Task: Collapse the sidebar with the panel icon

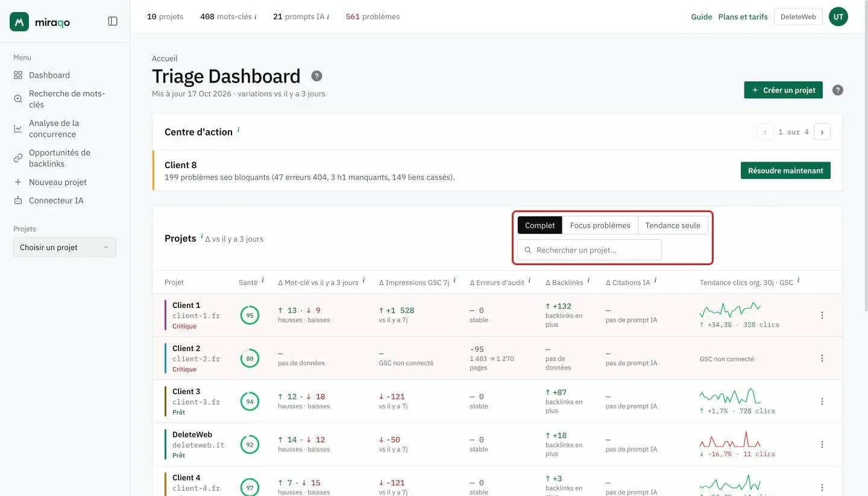Action: pyautogui.click(x=113, y=21)
